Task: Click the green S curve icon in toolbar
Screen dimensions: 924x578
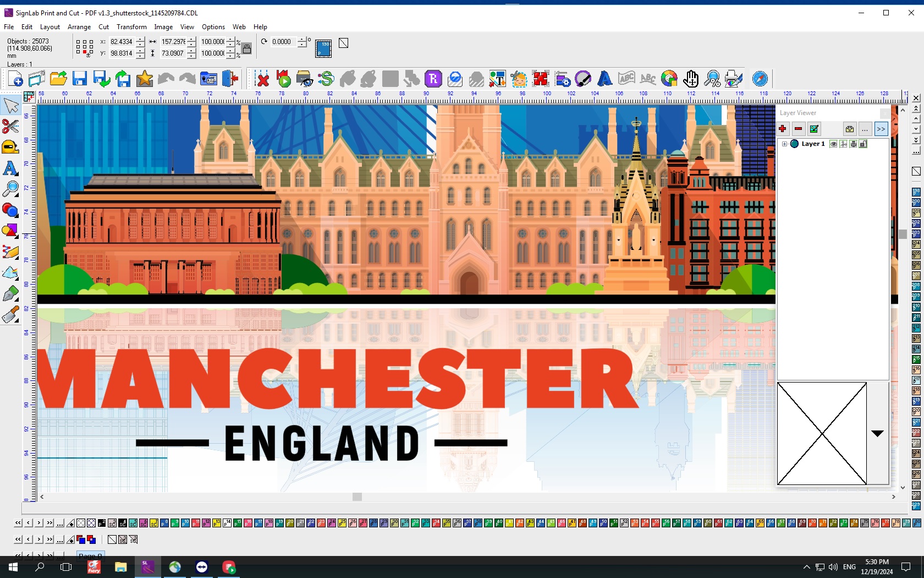Action: 326,79
